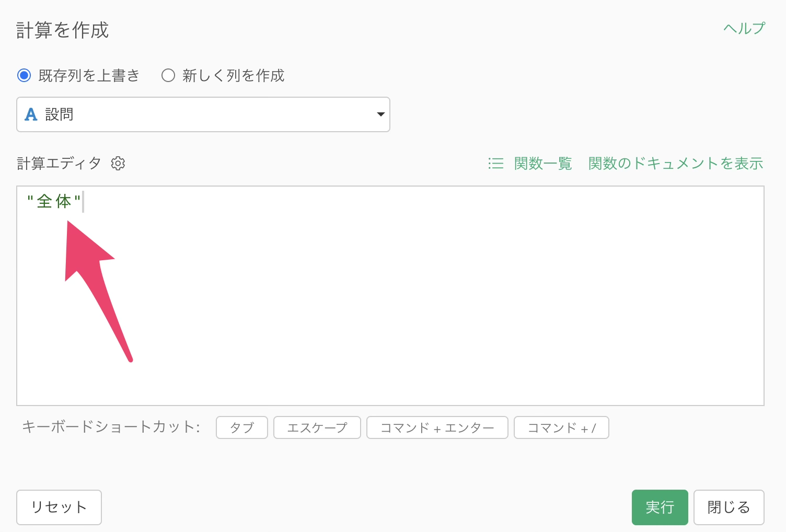786x532 pixels.
Task: Open the 関数一覧 function list
Action: click(x=542, y=164)
